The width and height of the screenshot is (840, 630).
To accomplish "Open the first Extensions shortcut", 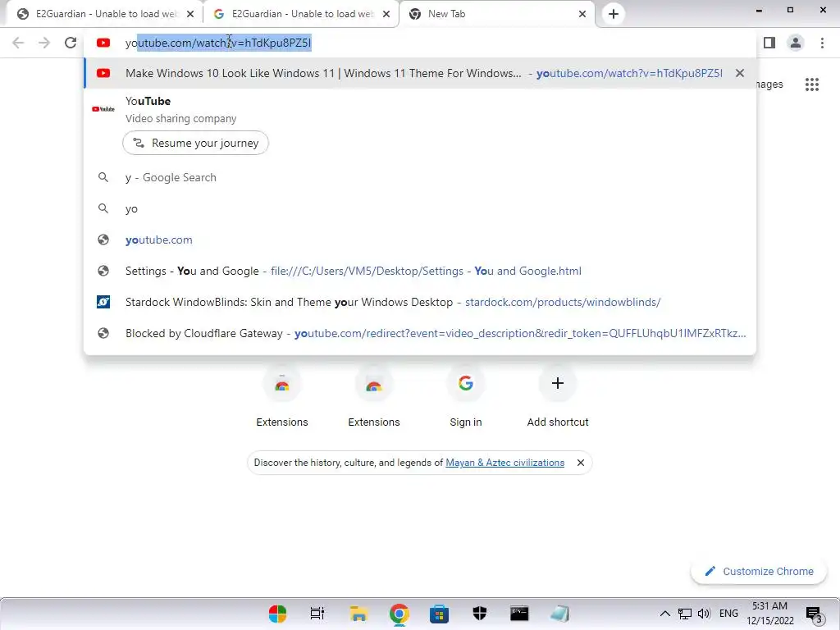I will click(282, 396).
